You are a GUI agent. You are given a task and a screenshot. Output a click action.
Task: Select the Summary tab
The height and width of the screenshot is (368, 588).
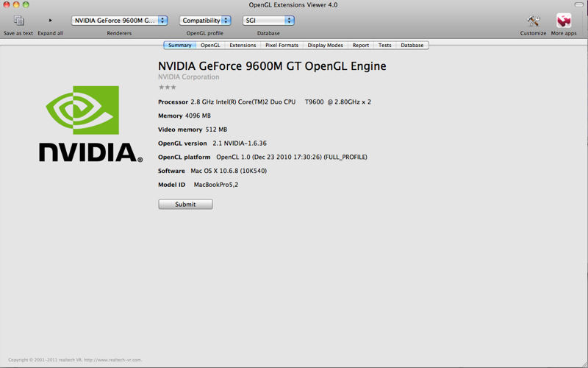tap(180, 46)
